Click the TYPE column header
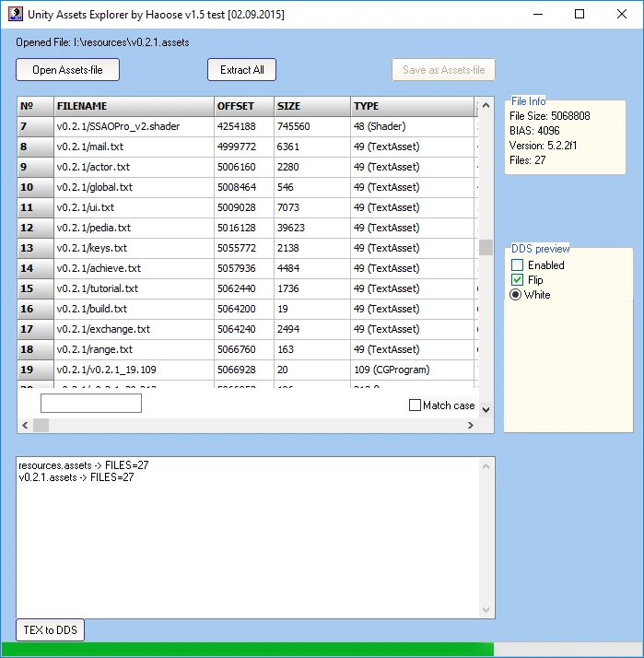The height and width of the screenshot is (658, 644). pos(411,106)
